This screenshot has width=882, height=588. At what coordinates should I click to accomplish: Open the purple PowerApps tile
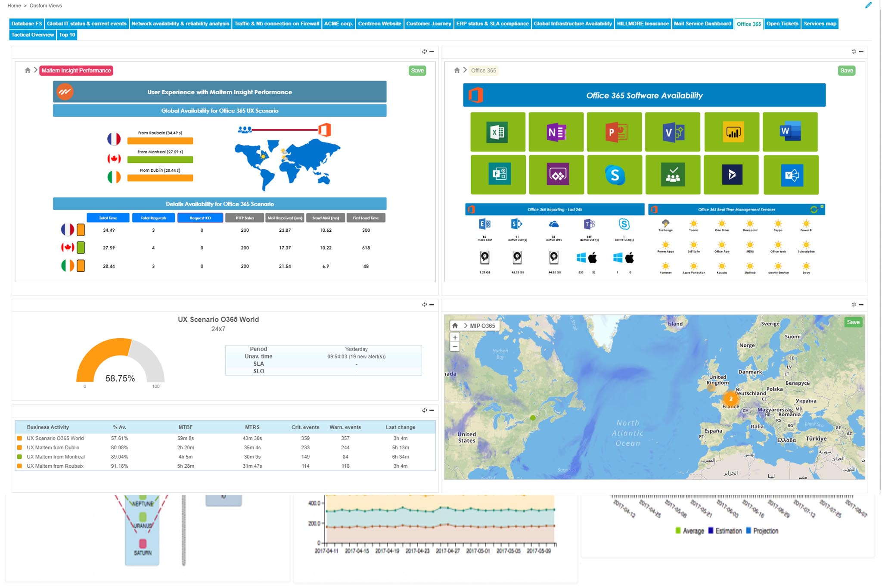(556, 174)
